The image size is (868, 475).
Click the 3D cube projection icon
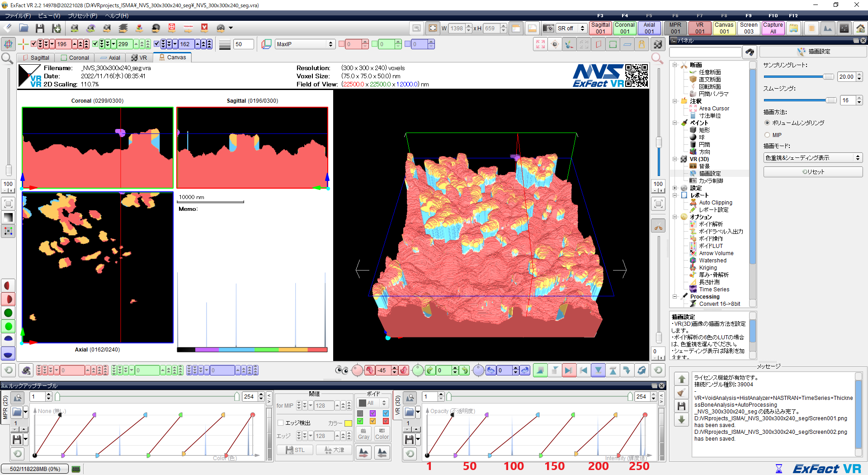click(x=267, y=44)
